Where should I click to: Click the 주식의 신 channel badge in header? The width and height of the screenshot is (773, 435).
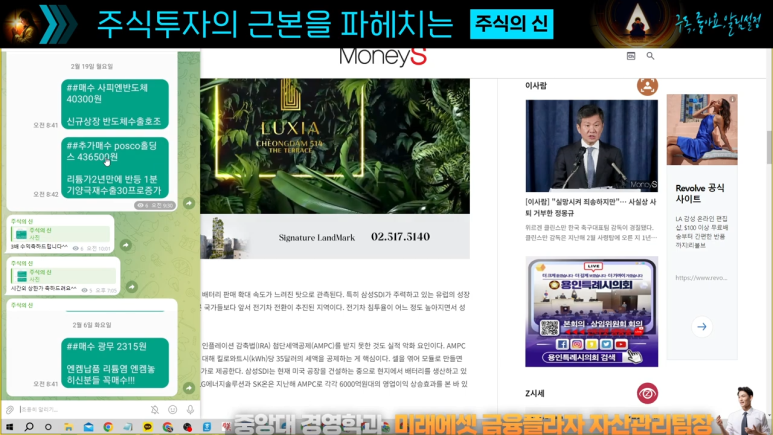(511, 24)
